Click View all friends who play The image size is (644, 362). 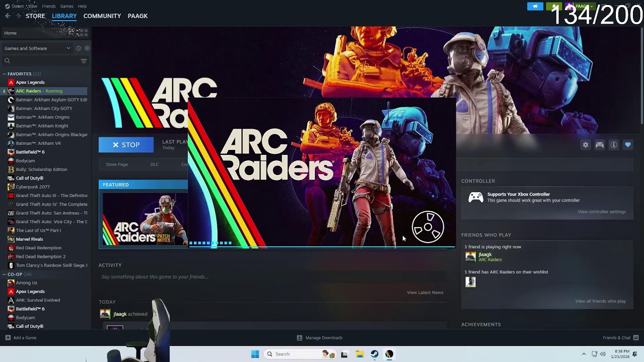601,301
